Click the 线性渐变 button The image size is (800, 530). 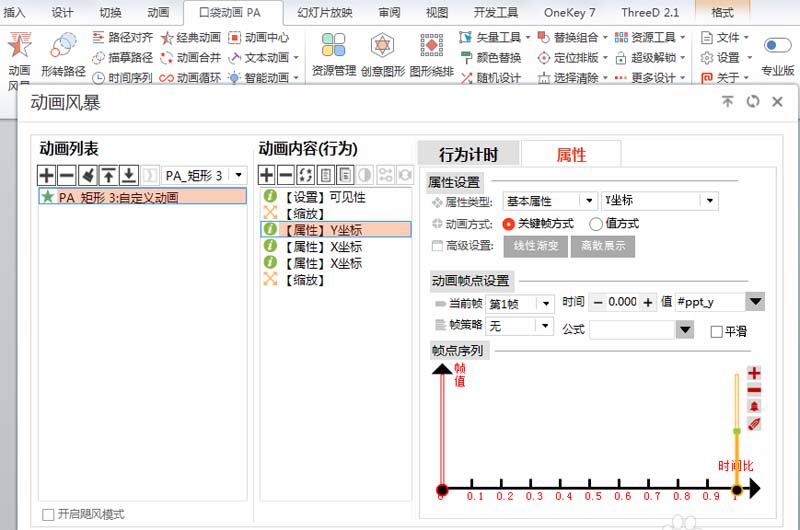[x=536, y=246]
